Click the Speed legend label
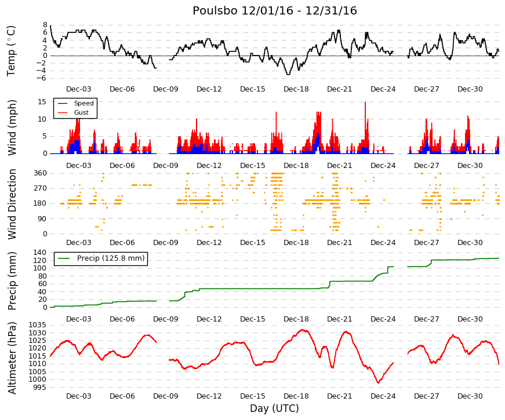The image size is (505, 420). point(83,103)
